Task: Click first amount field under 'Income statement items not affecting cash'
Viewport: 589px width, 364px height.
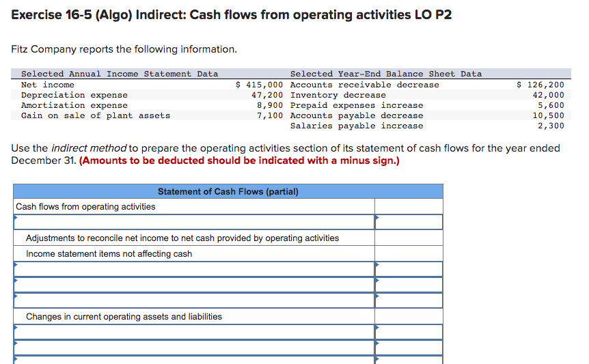Action: [x=409, y=270]
